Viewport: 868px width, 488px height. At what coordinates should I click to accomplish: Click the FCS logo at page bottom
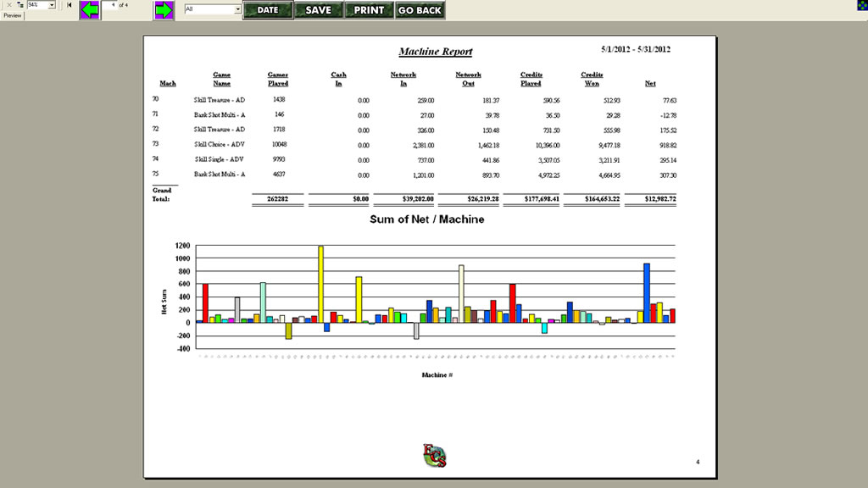click(x=433, y=455)
